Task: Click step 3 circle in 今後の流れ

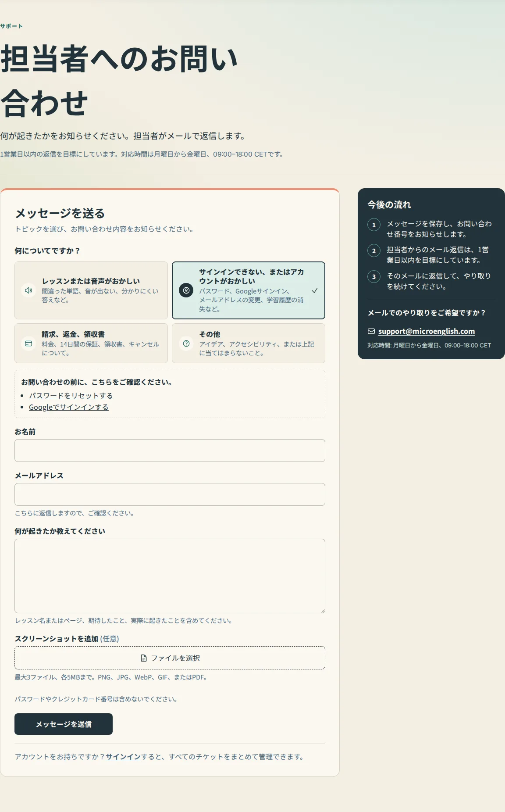Action: pyautogui.click(x=374, y=277)
